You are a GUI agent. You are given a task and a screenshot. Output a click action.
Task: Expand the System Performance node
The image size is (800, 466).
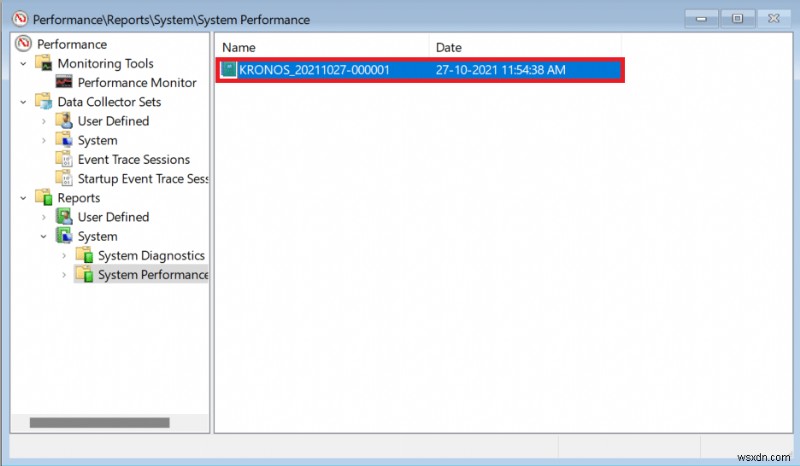point(64,275)
